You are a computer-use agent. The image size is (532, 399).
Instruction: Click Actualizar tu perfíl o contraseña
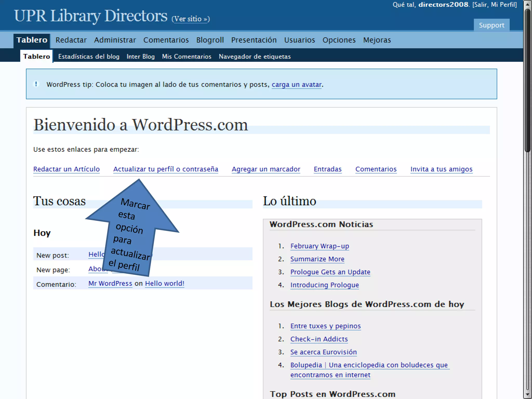pyautogui.click(x=166, y=169)
